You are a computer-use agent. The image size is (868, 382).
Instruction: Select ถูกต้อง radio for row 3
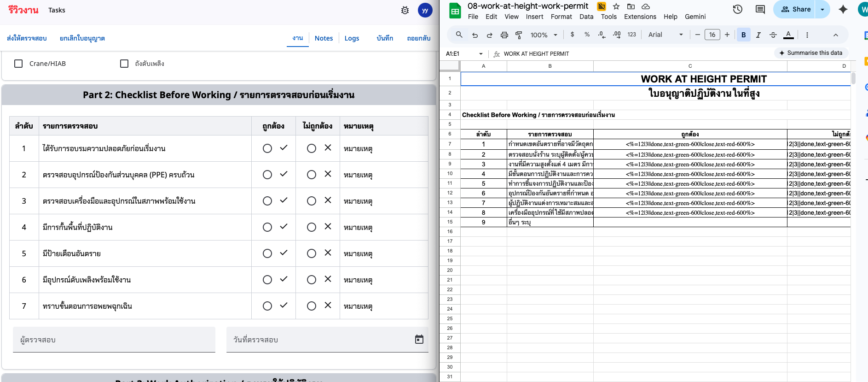tap(267, 201)
